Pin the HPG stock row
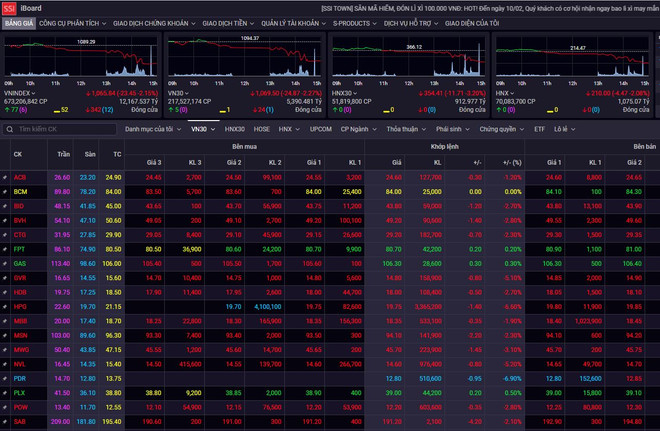The height and width of the screenshot is (431, 660). coord(6,306)
